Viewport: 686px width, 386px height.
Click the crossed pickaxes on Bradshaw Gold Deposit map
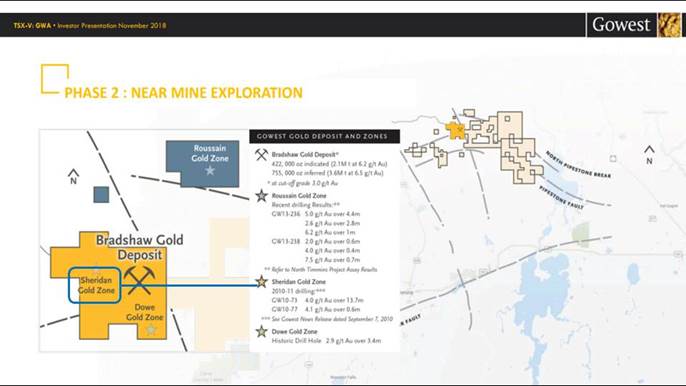(x=139, y=281)
